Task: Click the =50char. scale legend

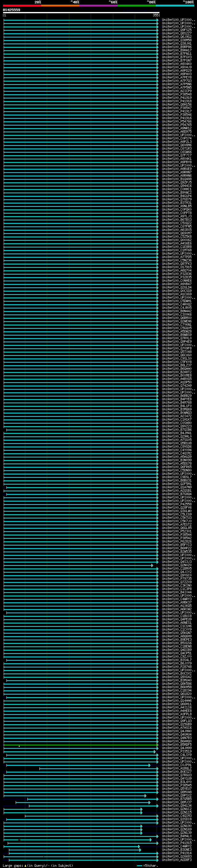Action: (147, 865)
